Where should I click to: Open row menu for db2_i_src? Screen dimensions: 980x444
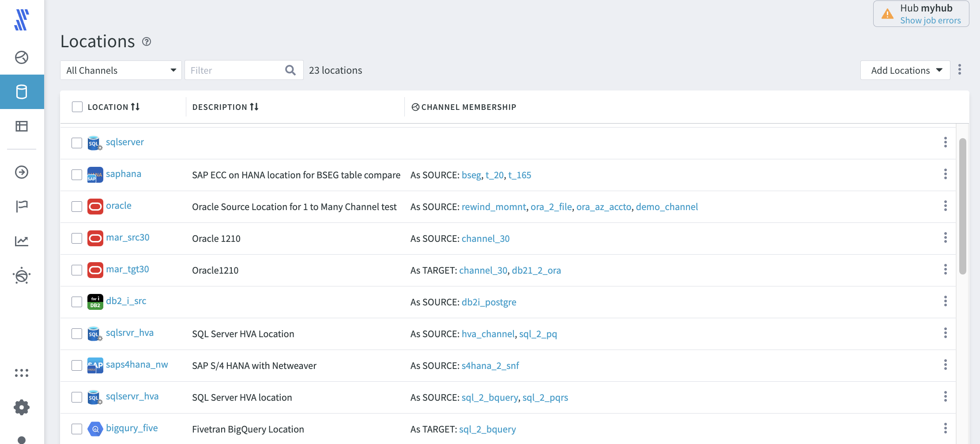point(946,301)
